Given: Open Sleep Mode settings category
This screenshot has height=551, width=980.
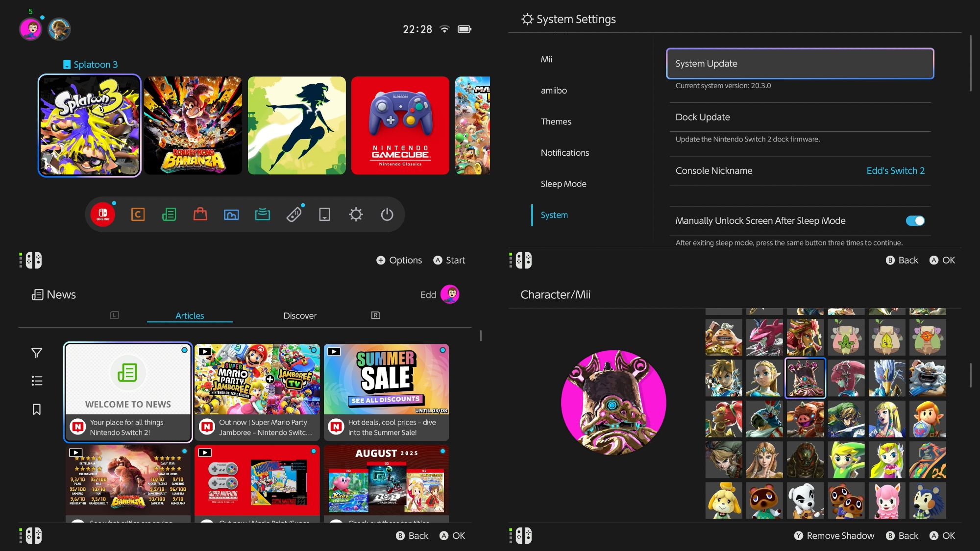Looking at the screenshot, I should pos(563,184).
